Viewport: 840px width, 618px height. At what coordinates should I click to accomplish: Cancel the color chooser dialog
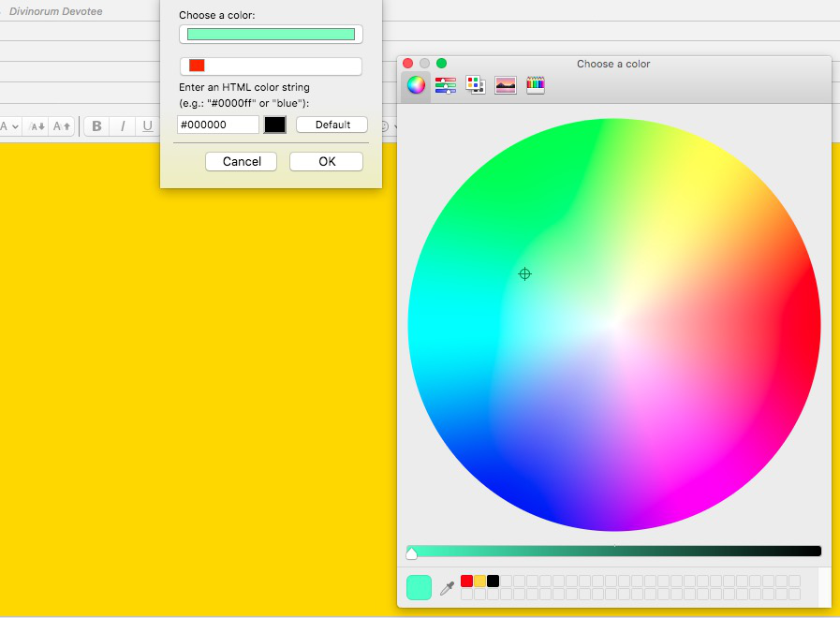pyautogui.click(x=242, y=161)
